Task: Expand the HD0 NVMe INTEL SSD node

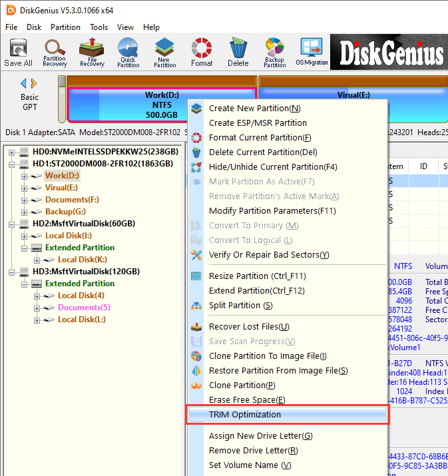Action: click(11, 152)
